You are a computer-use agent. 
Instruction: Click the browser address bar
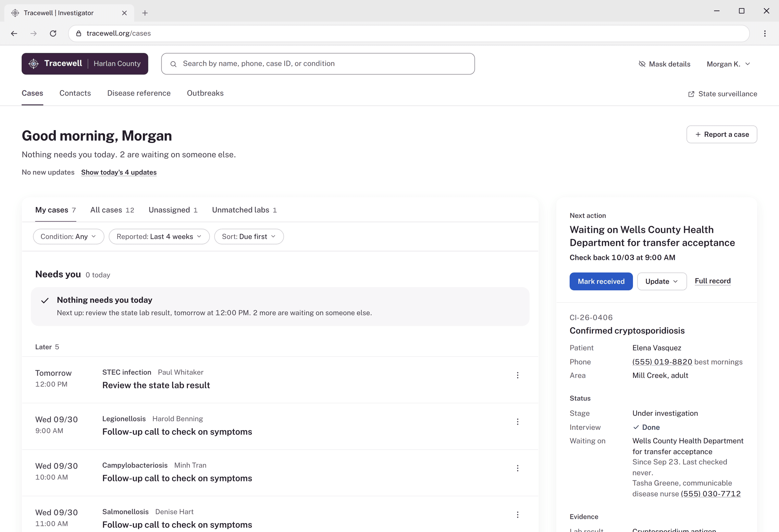409,33
